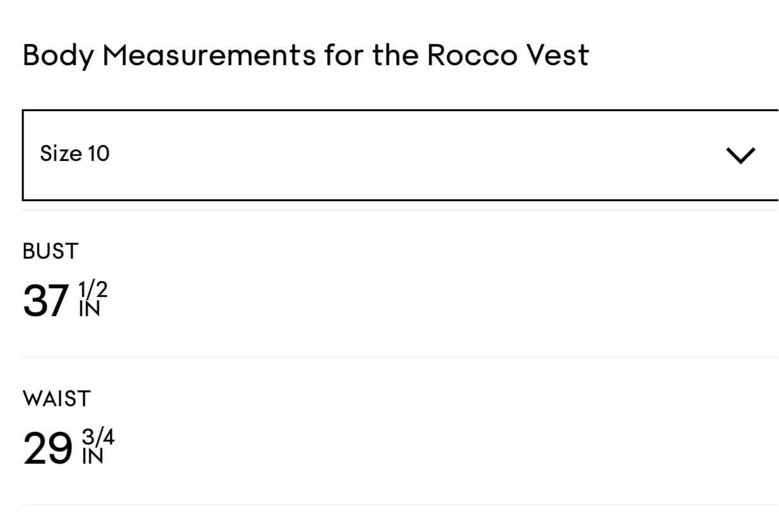Image resolution: width=779 pixels, height=532 pixels.
Task: Click the chevron arrow on the size selector
Action: [739, 155]
